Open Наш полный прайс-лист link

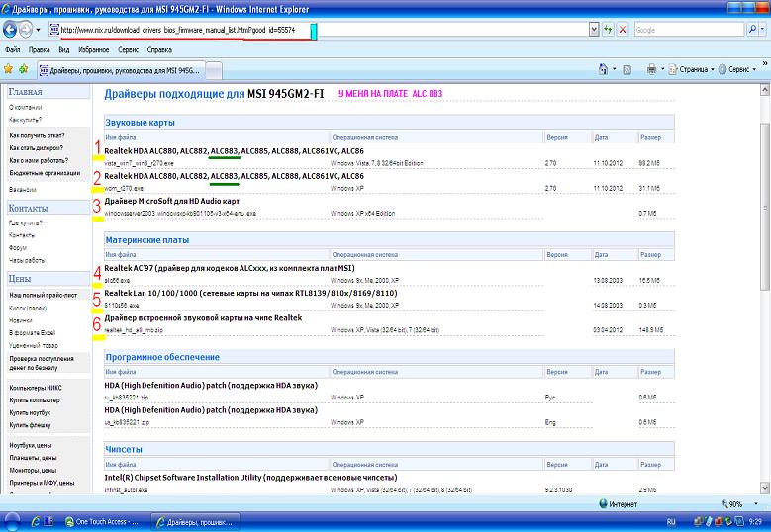(44, 296)
